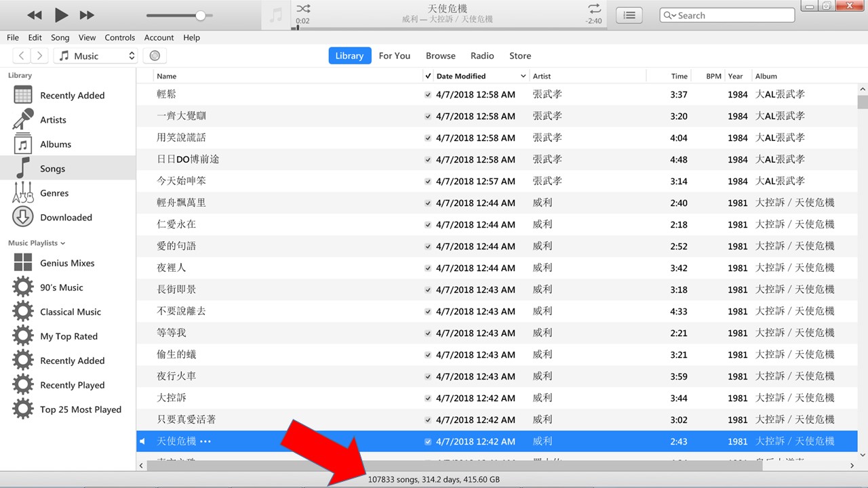Open Recently Played smart playlist
The width and height of the screenshot is (868, 488).
click(68, 385)
